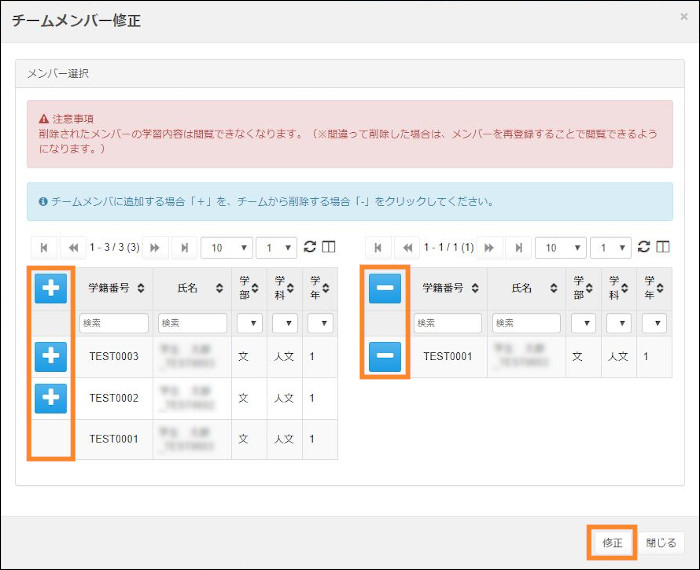The image size is (700, 570).
Task: Expand the 学年 filter dropdown in right table
Action: coord(654,323)
